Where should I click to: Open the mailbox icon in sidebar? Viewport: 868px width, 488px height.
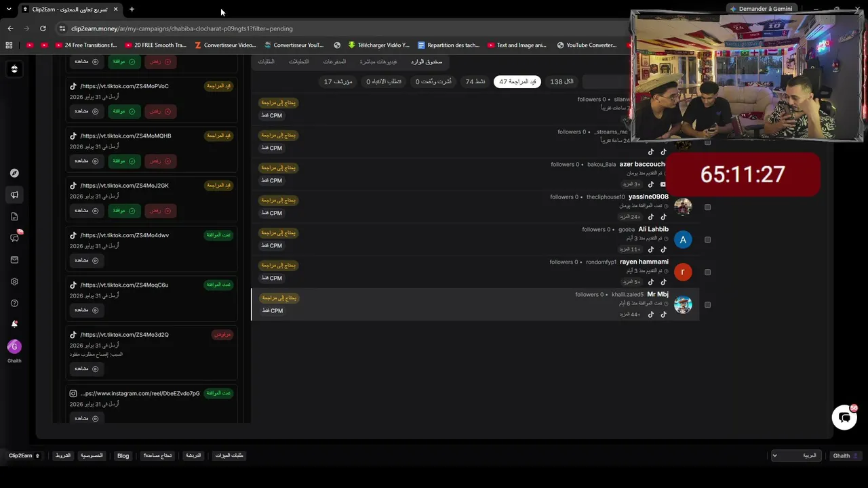[14, 260]
